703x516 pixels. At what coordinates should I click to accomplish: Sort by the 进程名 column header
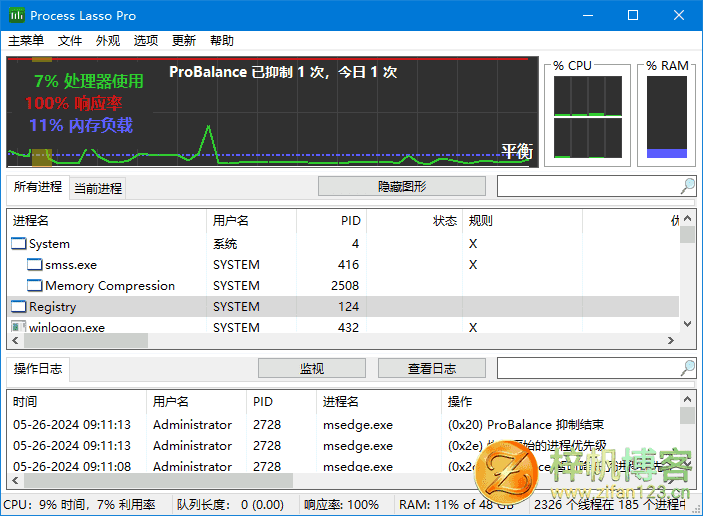coord(107,221)
